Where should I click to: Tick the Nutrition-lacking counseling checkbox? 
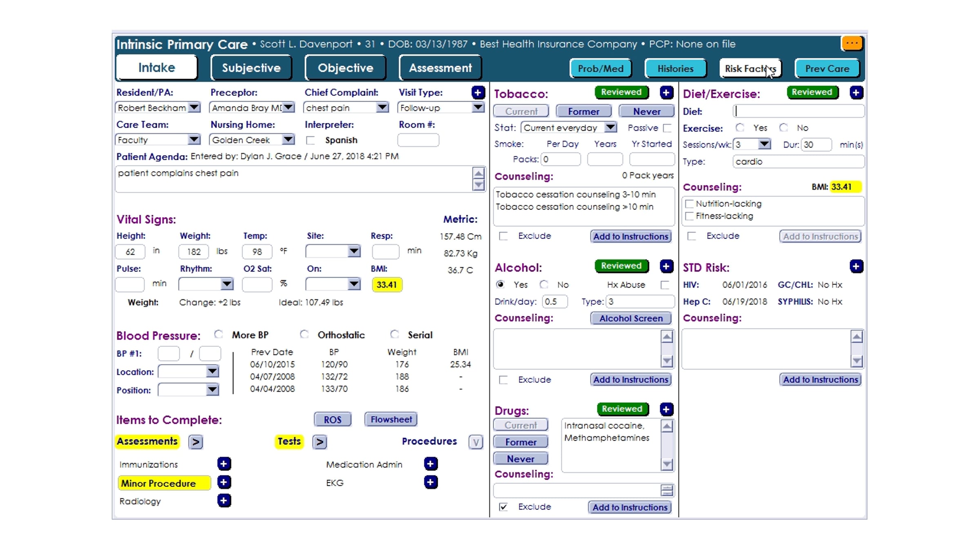tap(690, 204)
